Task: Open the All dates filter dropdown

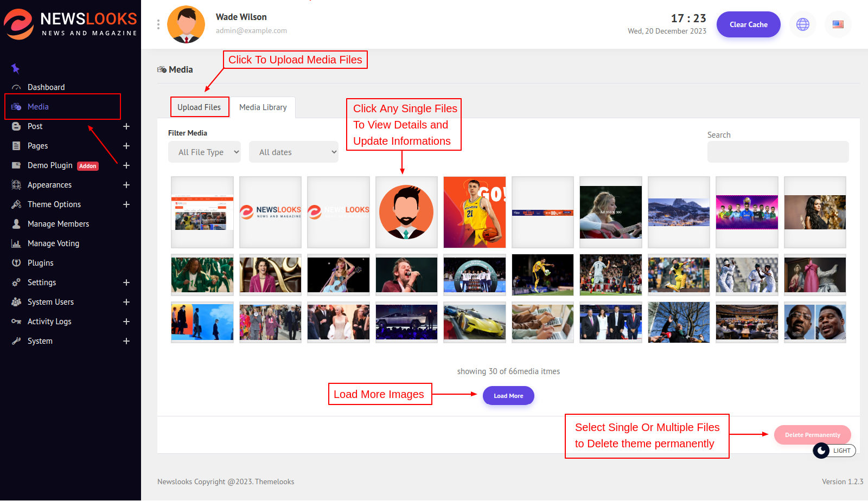Action: (293, 152)
